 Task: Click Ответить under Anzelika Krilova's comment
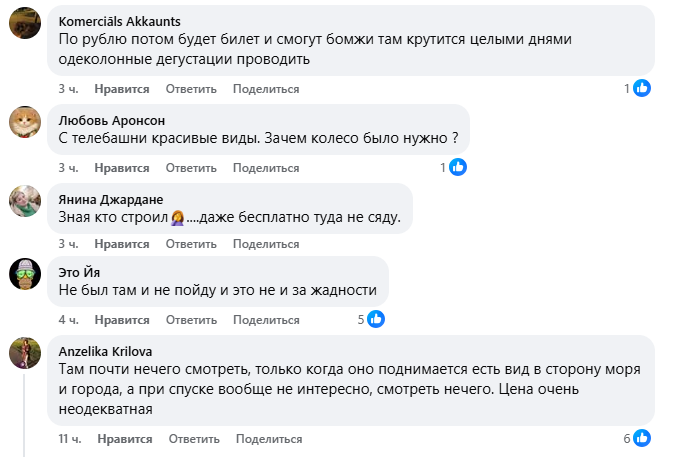pos(194,439)
